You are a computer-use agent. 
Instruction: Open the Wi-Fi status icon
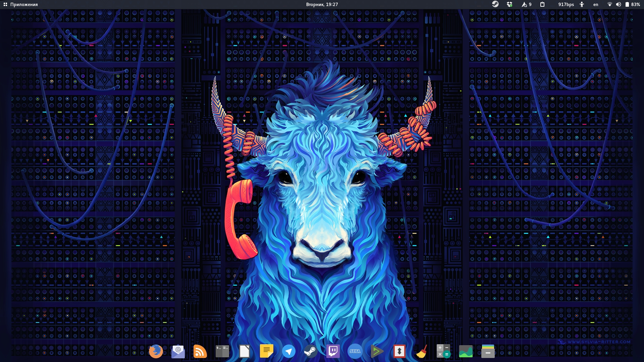pyautogui.click(x=610, y=4)
